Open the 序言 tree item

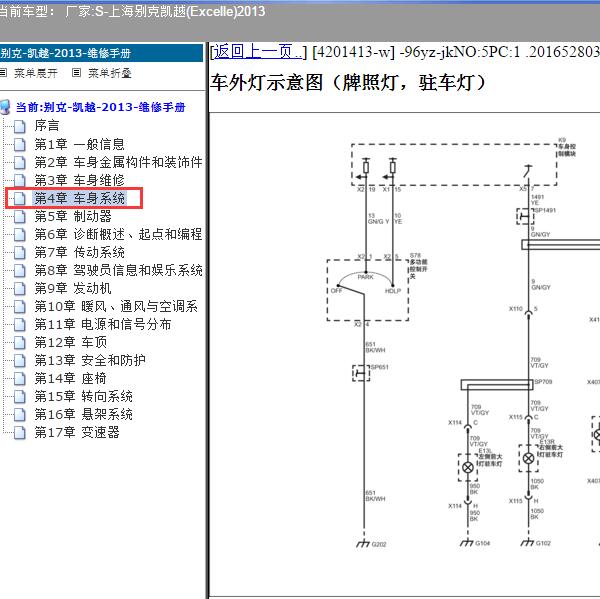pyautogui.click(x=47, y=126)
